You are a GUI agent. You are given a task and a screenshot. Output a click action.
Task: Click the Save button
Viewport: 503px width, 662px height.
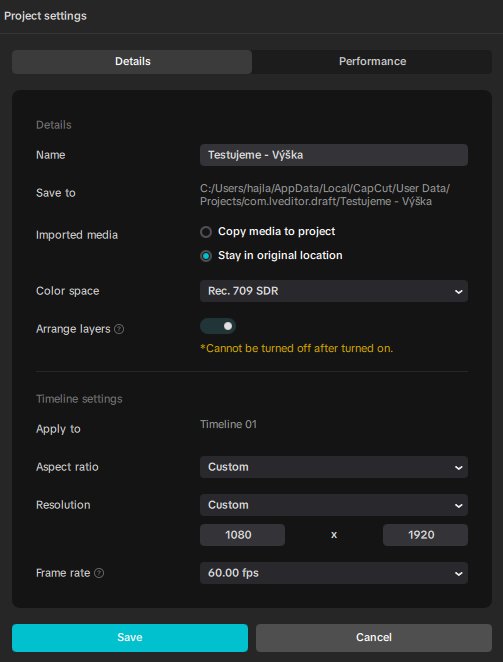click(130, 638)
